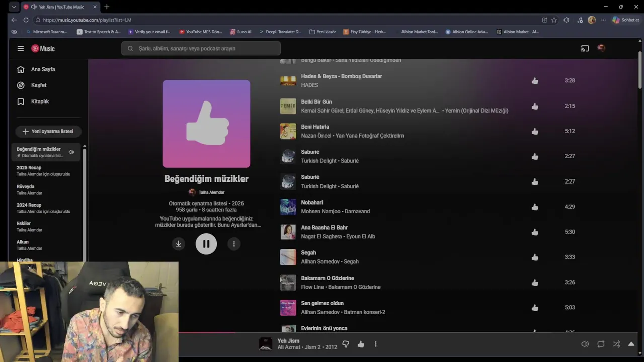Image resolution: width=644 pixels, height=362 pixels.
Task: Open a new browser tab
Action: 107,7
